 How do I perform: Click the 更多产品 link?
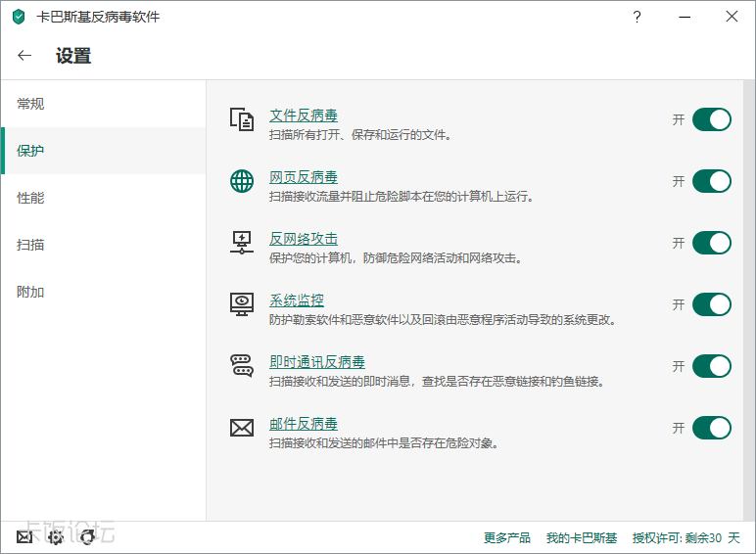(506, 537)
